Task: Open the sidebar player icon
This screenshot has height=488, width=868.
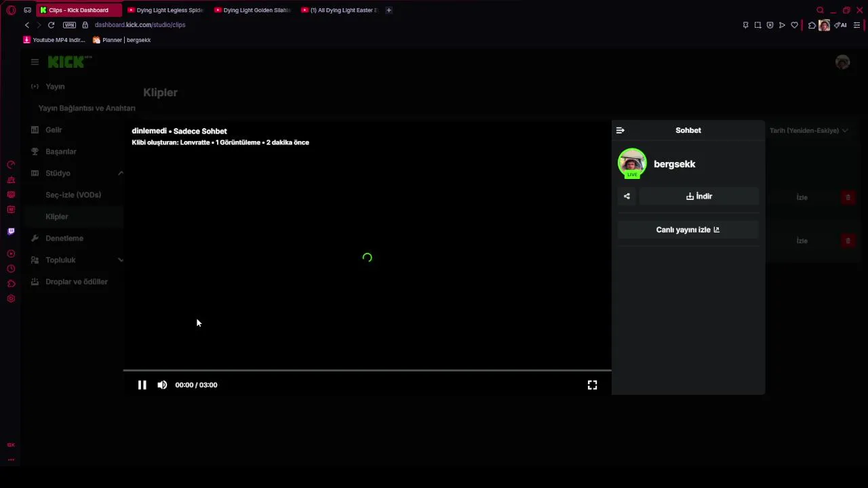Action: tap(11, 253)
